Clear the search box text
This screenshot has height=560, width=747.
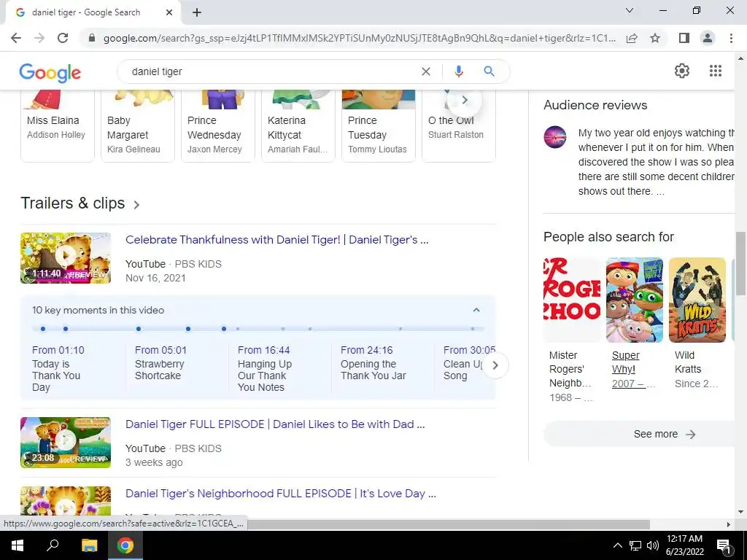click(426, 71)
